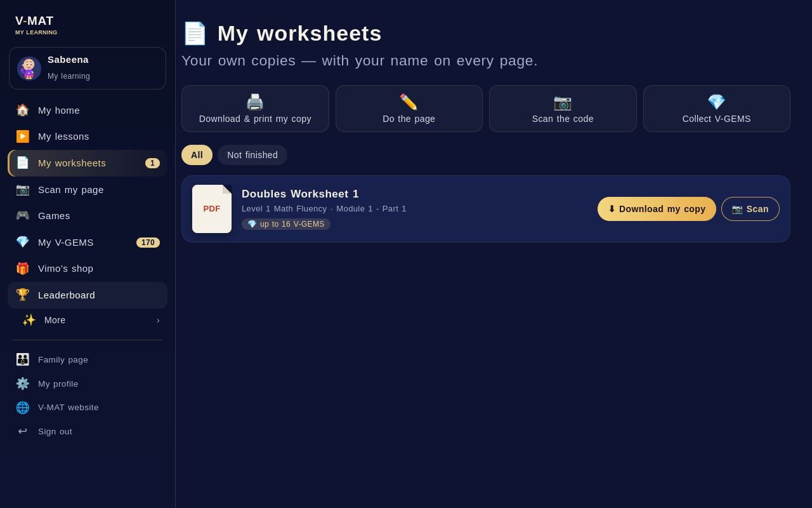Click the return arrow icon beside Sign out
This screenshot has width=812, height=508.
tap(23, 431)
